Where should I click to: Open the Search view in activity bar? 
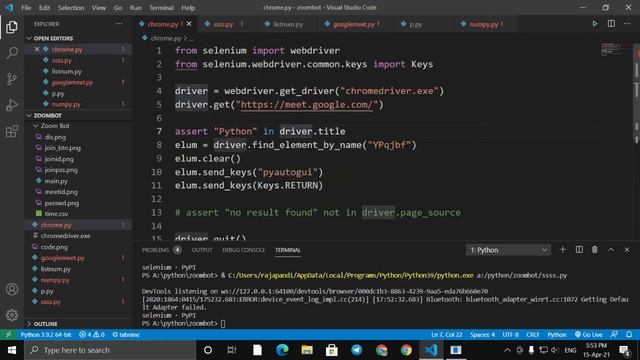tap(12, 53)
